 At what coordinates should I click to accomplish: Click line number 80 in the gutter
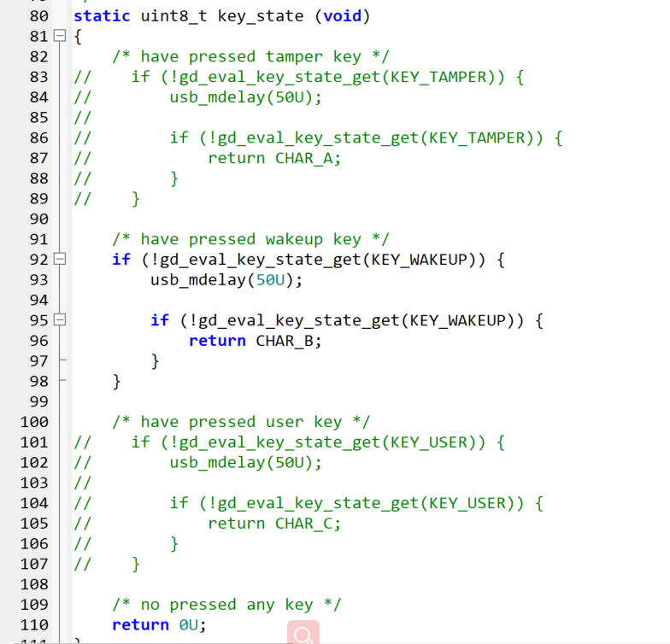pyautogui.click(x=39, y=16)
